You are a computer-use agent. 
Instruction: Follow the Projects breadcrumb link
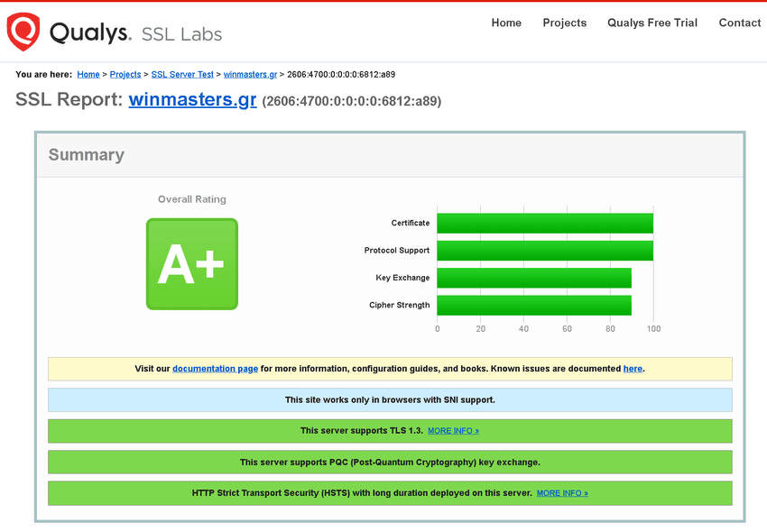[125, 74]
